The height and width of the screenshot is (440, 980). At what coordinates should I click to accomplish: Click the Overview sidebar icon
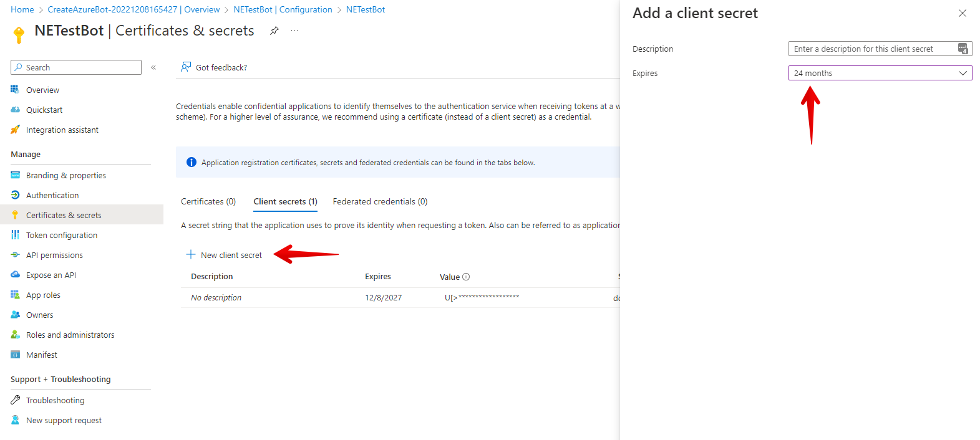point(15,90)
